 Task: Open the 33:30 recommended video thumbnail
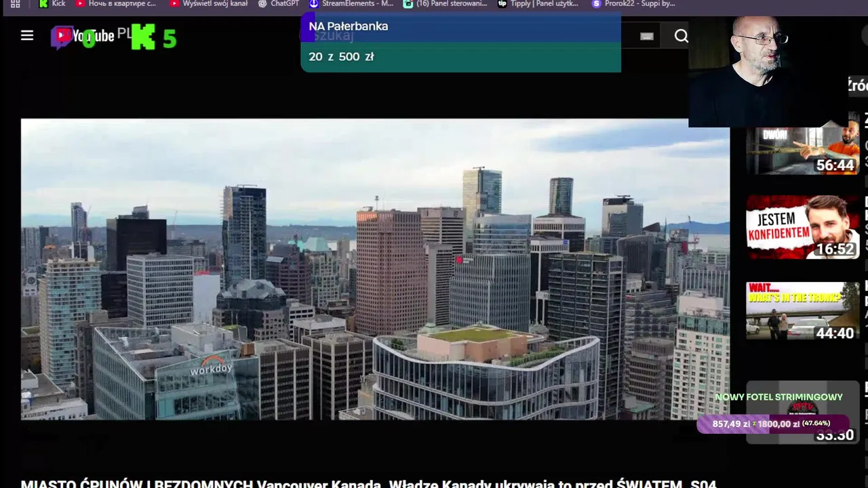point(802,413)
